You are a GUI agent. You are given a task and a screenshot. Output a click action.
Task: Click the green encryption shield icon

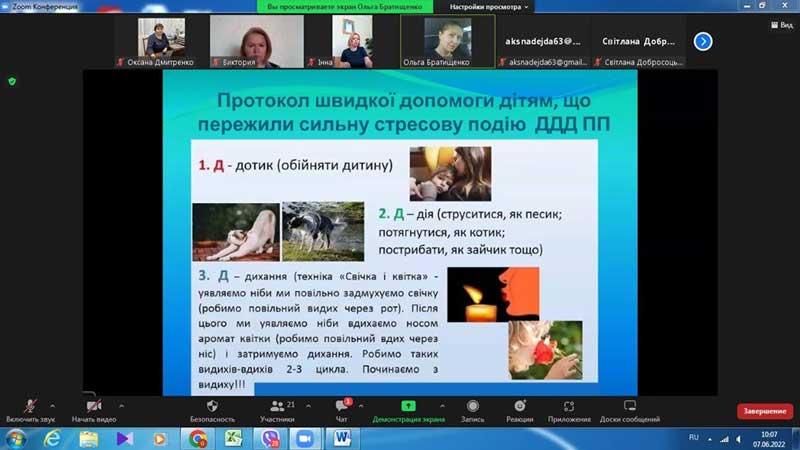click(x=12, y=81)
